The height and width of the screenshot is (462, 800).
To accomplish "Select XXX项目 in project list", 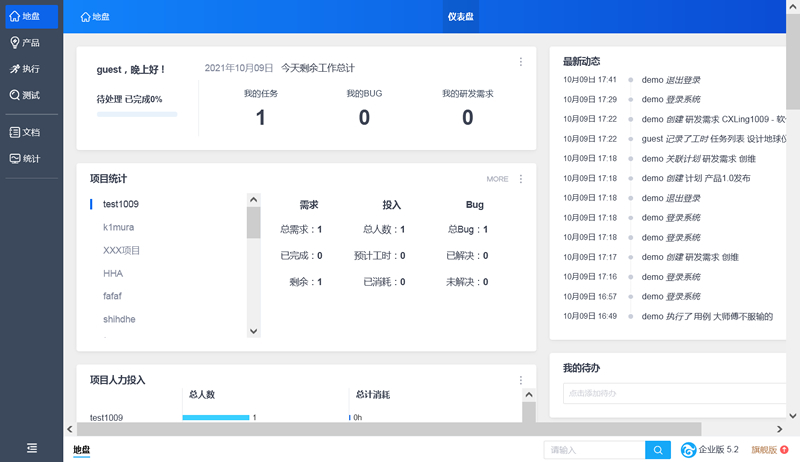I will coord(121,250).
